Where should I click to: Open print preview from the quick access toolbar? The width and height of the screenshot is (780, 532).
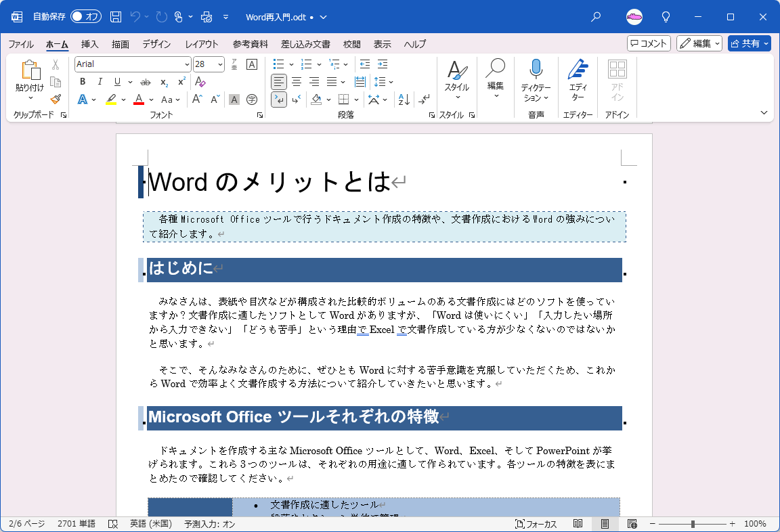[207, 17]
